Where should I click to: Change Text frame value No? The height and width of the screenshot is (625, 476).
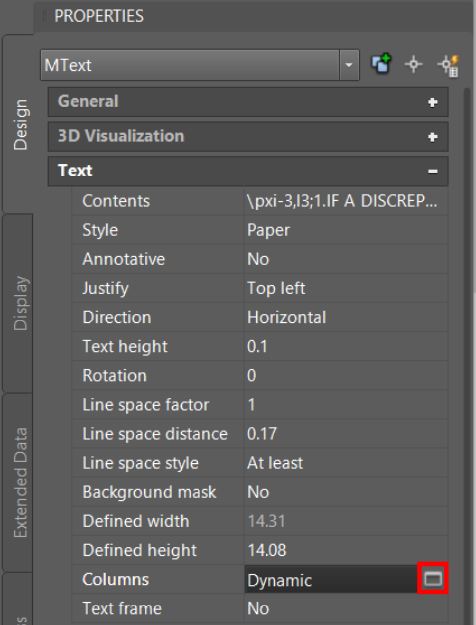(x=346, y=609)
